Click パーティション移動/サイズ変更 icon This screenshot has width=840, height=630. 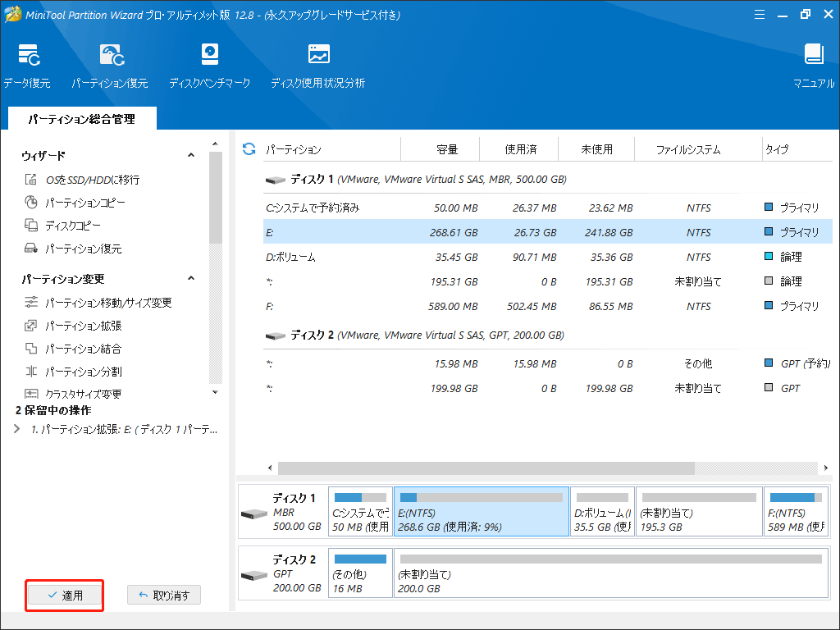click(31, 303)
